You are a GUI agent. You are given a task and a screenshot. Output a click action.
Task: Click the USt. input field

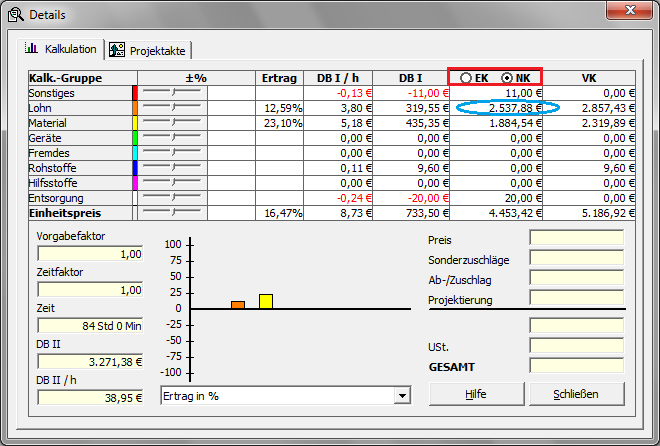[577, 346]
